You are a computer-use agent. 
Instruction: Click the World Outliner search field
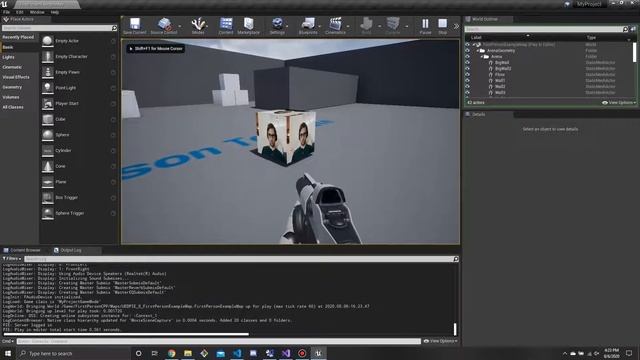click(x=543, y=29)
